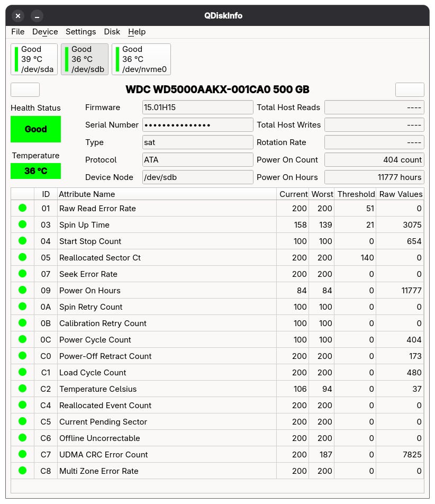
Task: Click green status dot for Power Cycle Count
Action: pos(22,339)
